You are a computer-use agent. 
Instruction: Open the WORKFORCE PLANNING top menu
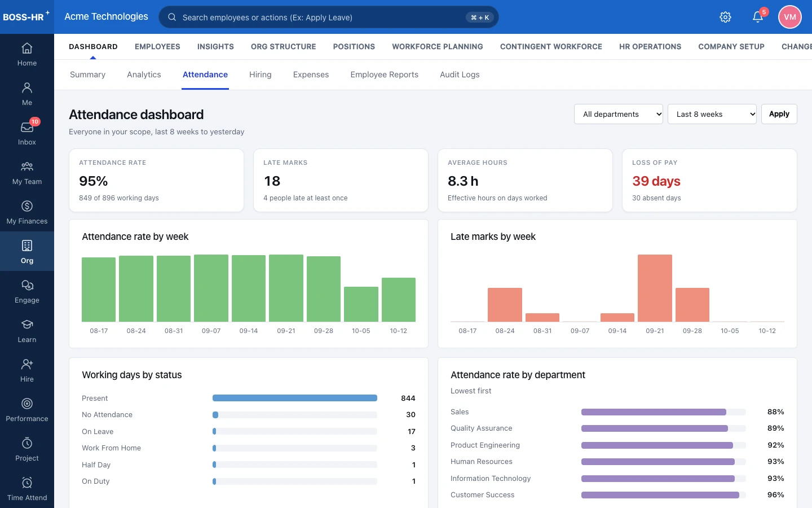click(x=438, y=46)
